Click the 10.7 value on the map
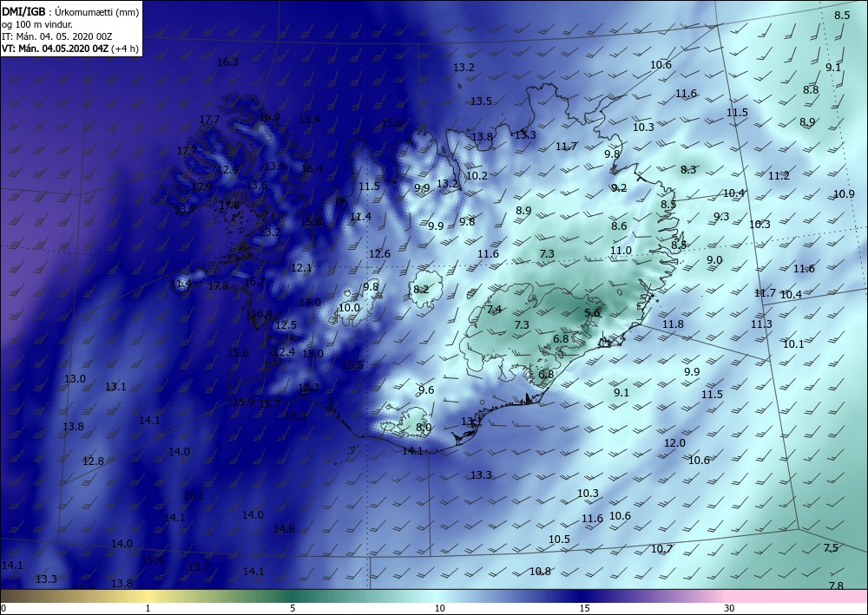This screenshot has height=615, width=868. pos(661,549)
